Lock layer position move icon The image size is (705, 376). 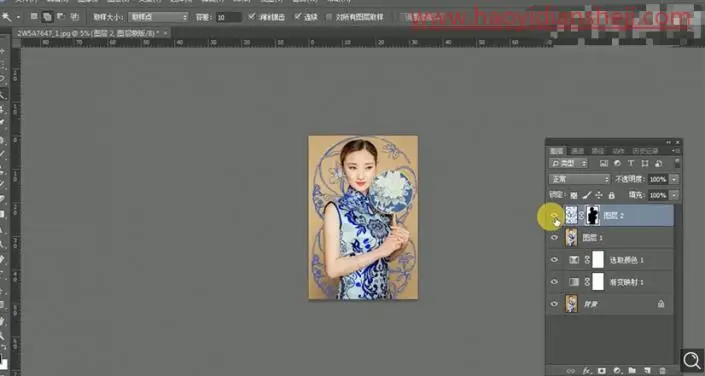click(x=599, y=195)
